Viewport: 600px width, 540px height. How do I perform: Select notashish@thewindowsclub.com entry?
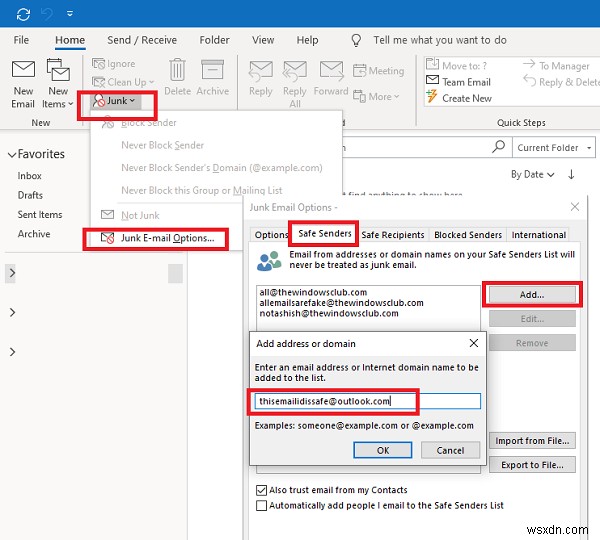click(x=329, y=313)
